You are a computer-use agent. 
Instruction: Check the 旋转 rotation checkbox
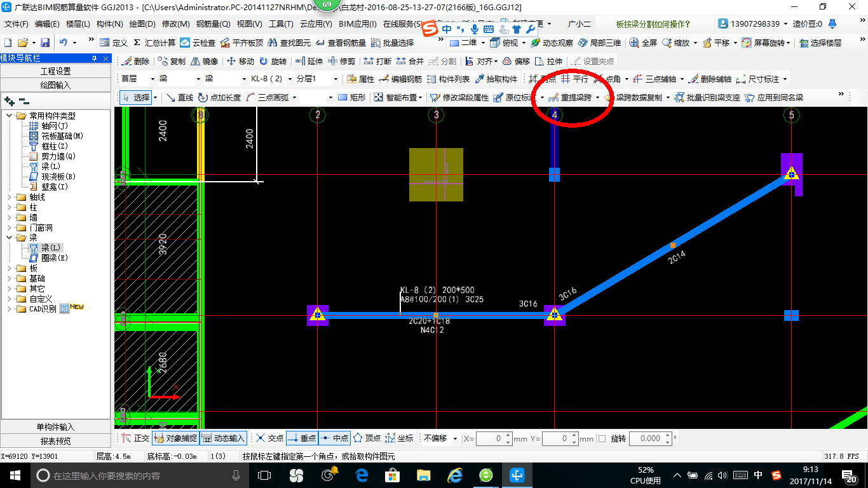point(602,438)
